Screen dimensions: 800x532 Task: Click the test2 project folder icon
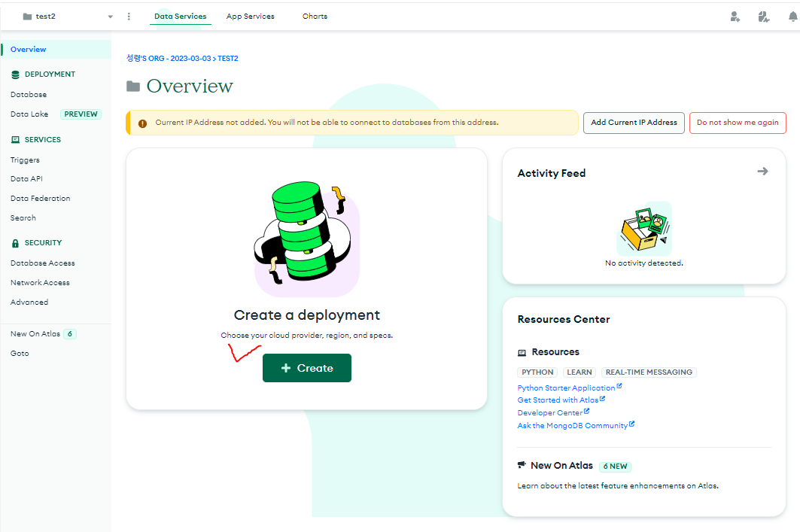[x=28, y=17]
